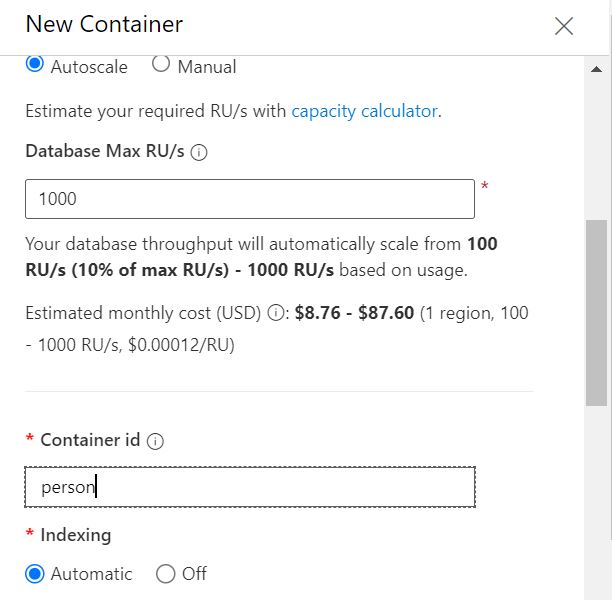
Task: Close the New Container panel
Action: pos(564,26)
